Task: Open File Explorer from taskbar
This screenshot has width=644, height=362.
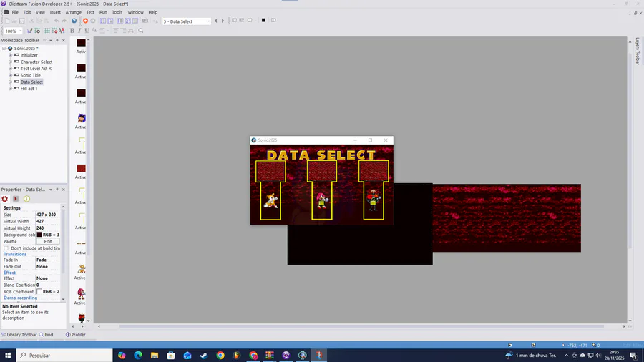Action: coord(155,356)
